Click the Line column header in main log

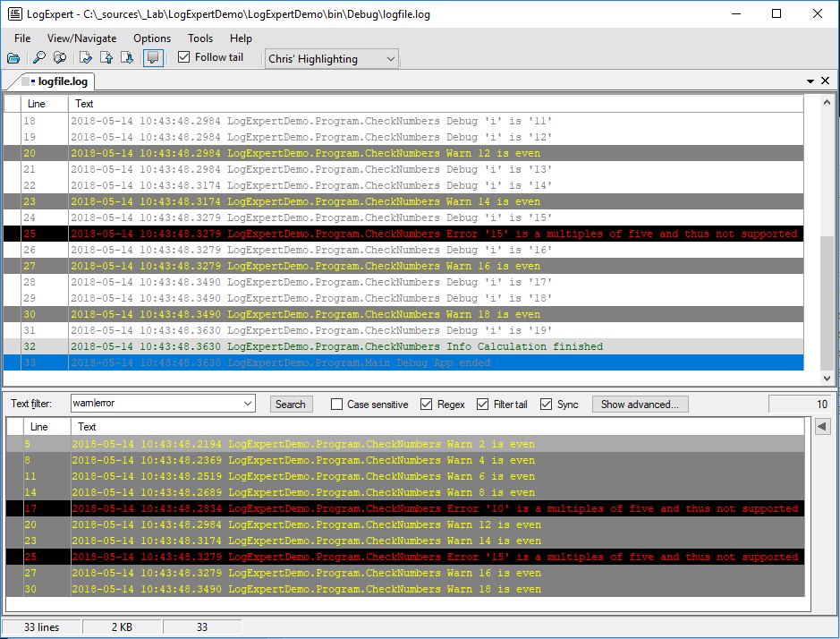45,104
